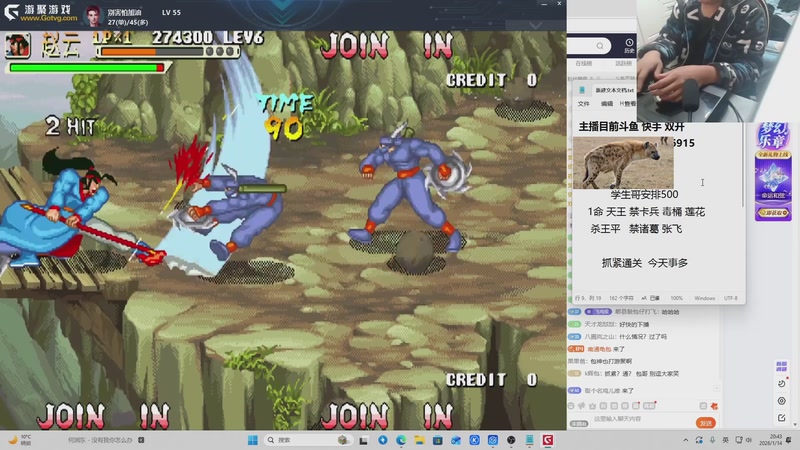Click the page scroll-down arrow at bottom right
800x450 pixels.
[x=795, y=425]
